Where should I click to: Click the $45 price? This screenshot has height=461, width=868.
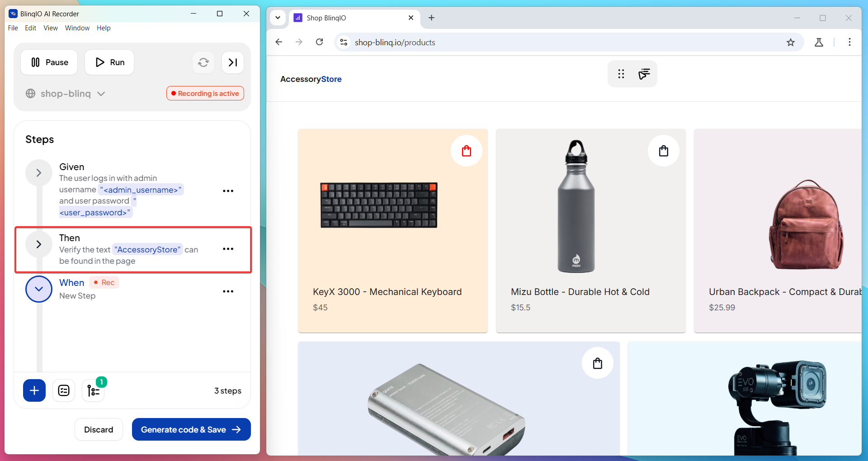(321, 308)
